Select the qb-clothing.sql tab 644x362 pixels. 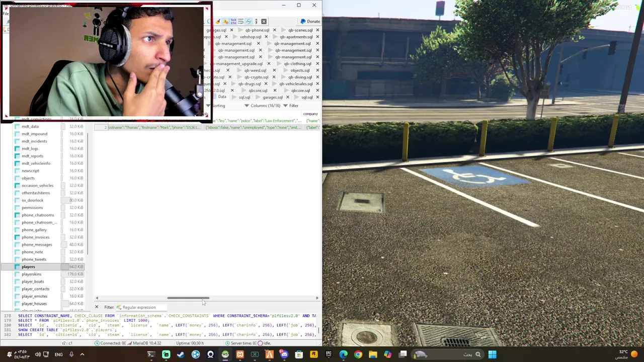pos(297,64)
